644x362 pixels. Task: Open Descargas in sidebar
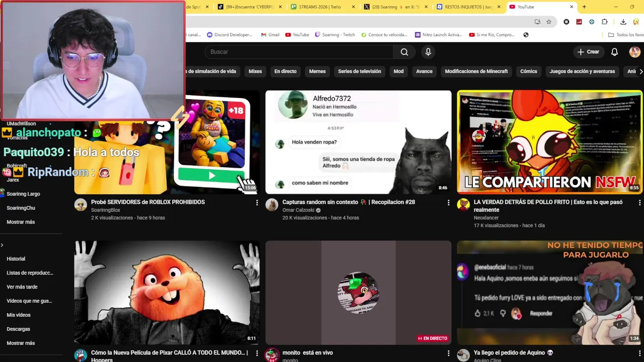pos(18,329)
